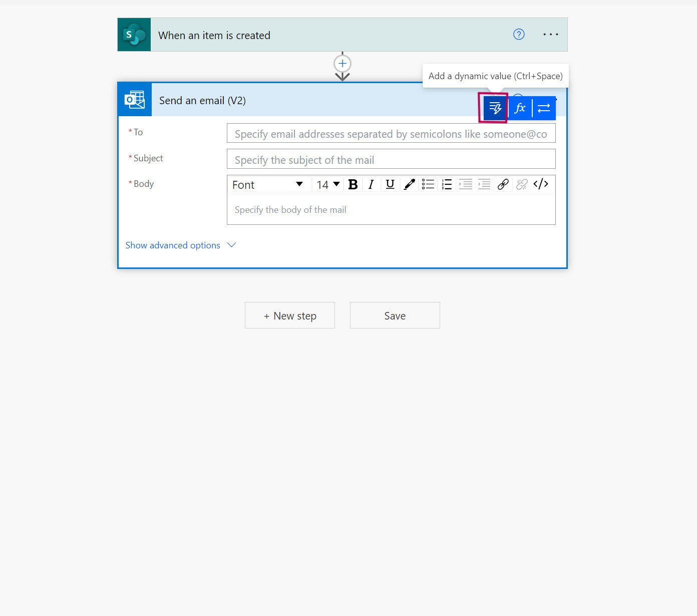Click the SharePoint trigger icon
The width and height of the screenshot is (697, 616).
click(x=134, y=35)
